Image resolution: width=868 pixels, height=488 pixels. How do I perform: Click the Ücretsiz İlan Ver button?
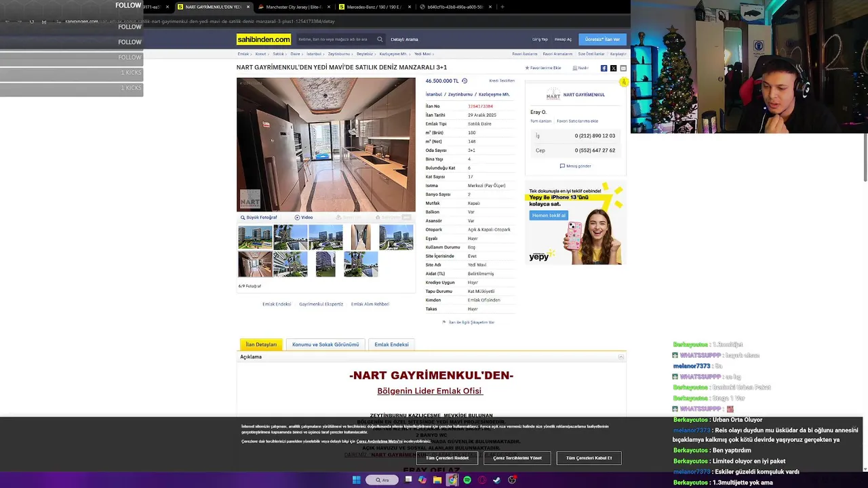[602, 39]
